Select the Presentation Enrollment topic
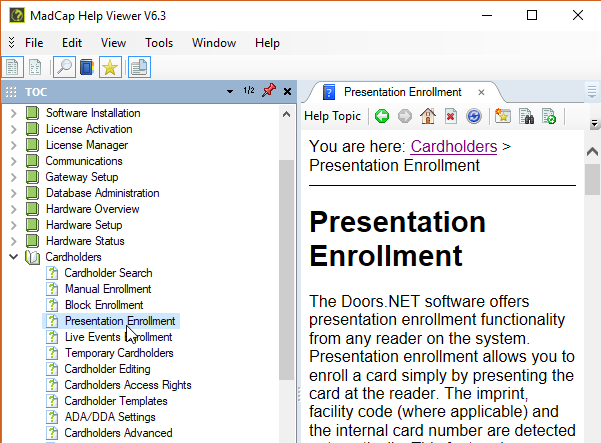The image size is (601, 443). click(120, 321)
